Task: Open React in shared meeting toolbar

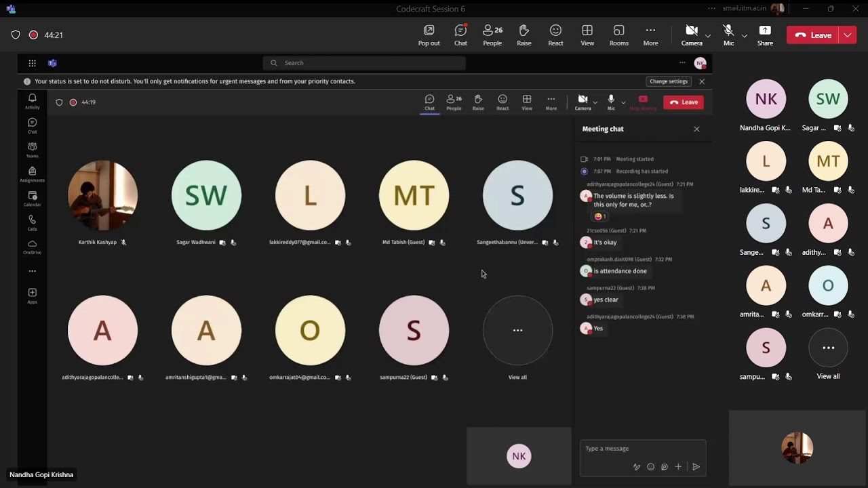Action: tap(502, 102)
